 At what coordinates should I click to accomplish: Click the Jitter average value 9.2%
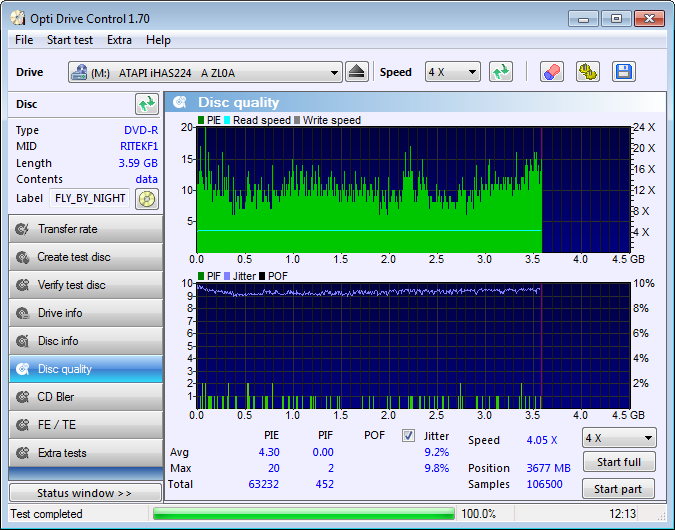click(437, 452)
